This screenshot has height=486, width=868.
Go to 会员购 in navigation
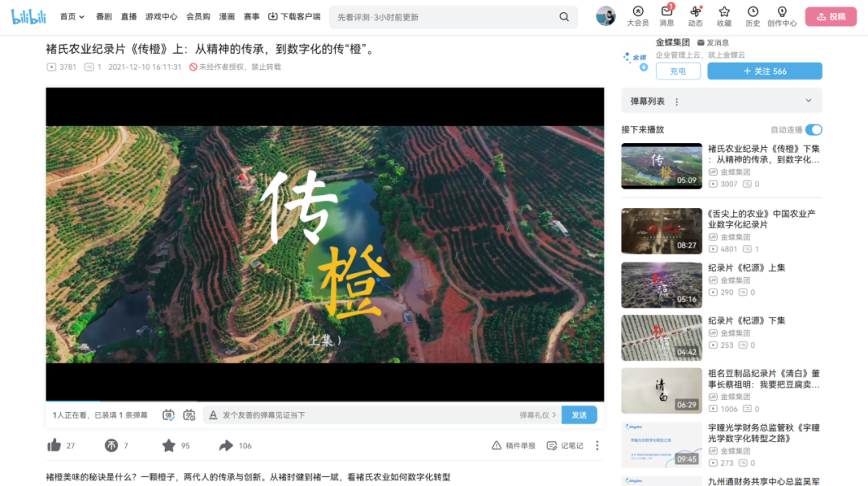[199, 17]
